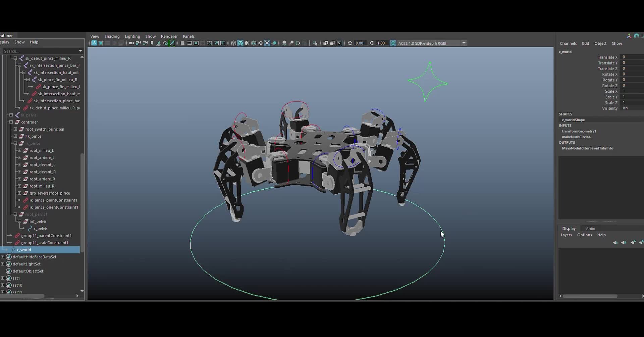Viewport: 644px width, 337px height.
Task: Turn off Visibility for c_world
Action: [x=625, y=108]
